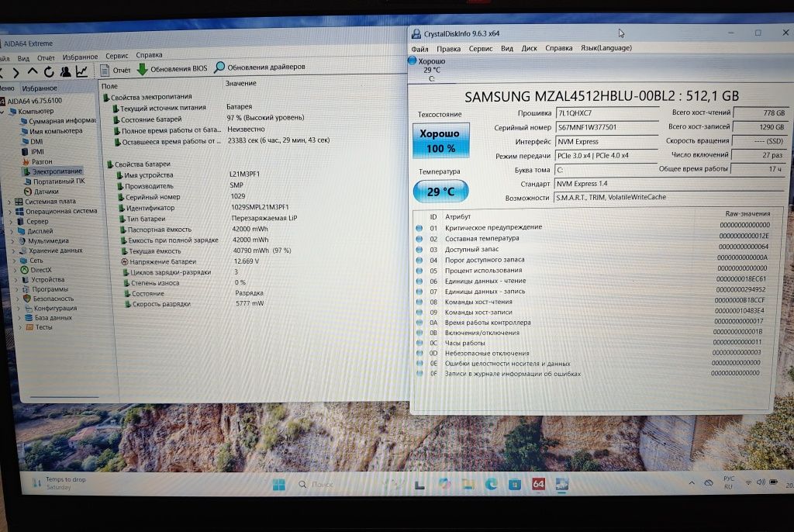Launch Copilot from the taskbar
Image resolution: width=794 pixels, height=532 pixels.
pos(444,485)
